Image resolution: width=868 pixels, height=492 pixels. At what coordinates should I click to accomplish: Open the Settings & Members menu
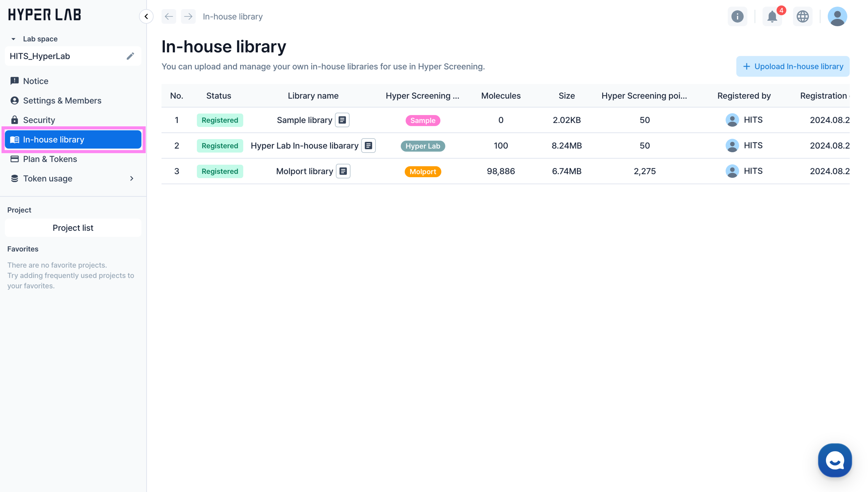point(62,101)
